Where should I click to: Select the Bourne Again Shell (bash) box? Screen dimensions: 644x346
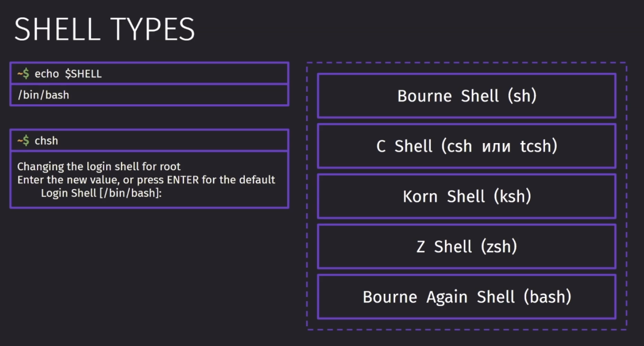click(x=467, y=297)
